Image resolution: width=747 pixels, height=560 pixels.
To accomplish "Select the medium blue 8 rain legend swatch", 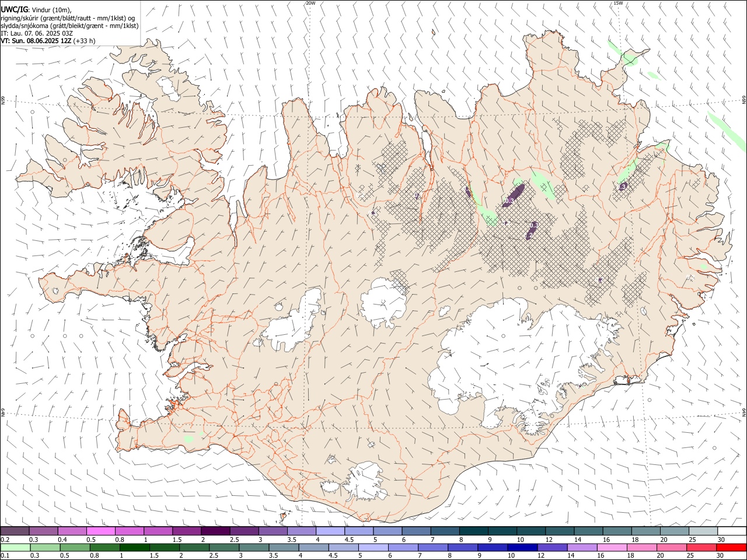I will (463, 548).
